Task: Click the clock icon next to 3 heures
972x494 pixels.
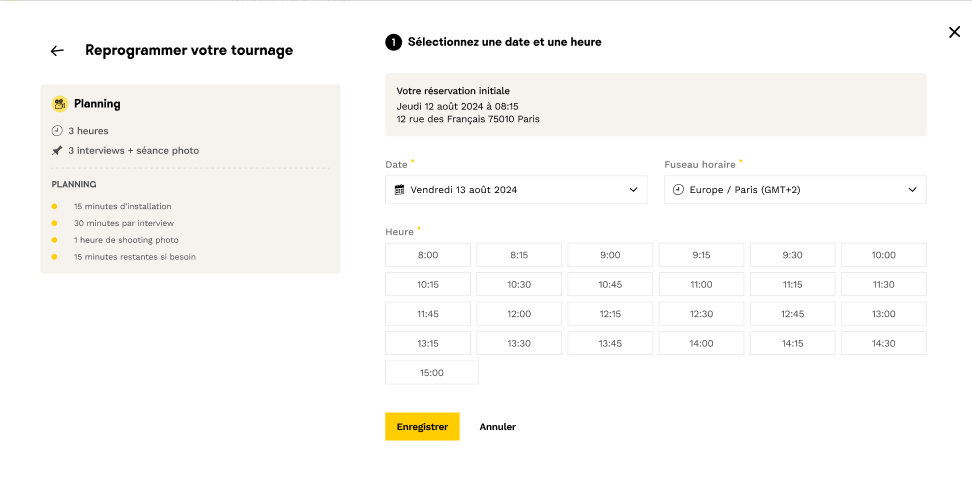Action: click(57, 131)
